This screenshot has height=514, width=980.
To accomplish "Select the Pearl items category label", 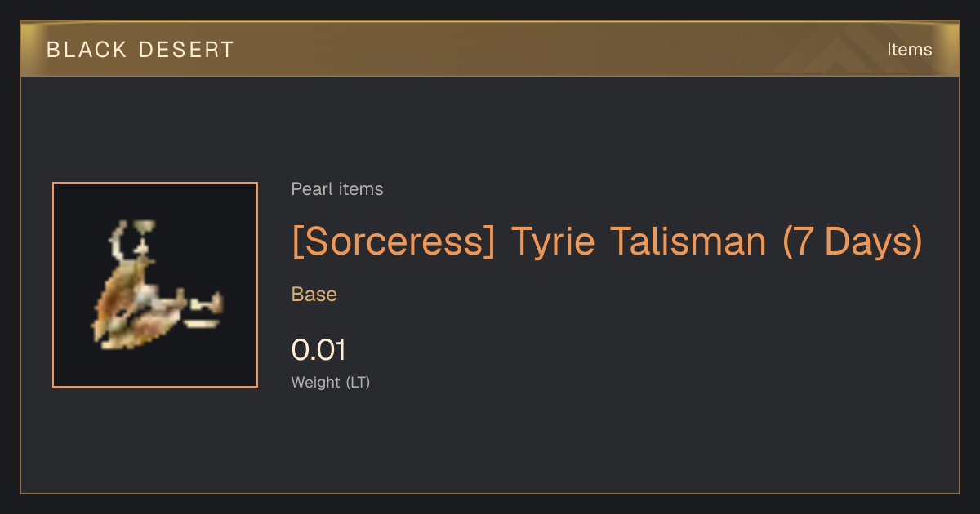I will [x=337, y=189].
